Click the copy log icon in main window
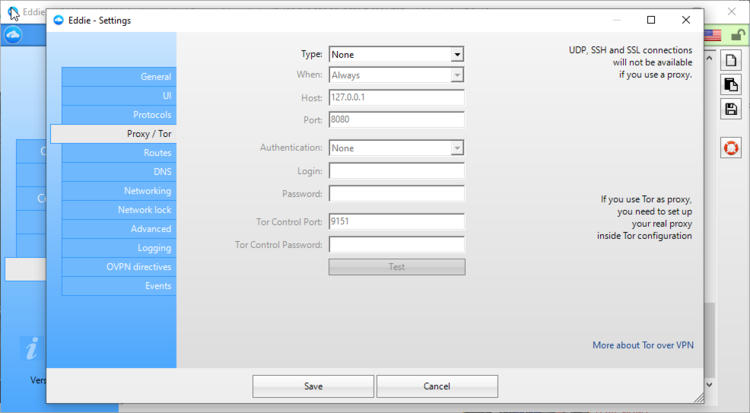The image size is (750, 413). 731,85
